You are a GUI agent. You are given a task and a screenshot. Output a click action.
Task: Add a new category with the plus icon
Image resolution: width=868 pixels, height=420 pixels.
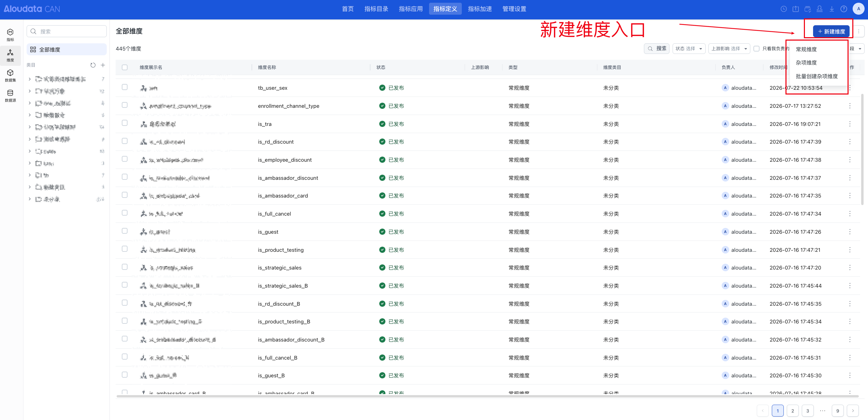point(103,65)
